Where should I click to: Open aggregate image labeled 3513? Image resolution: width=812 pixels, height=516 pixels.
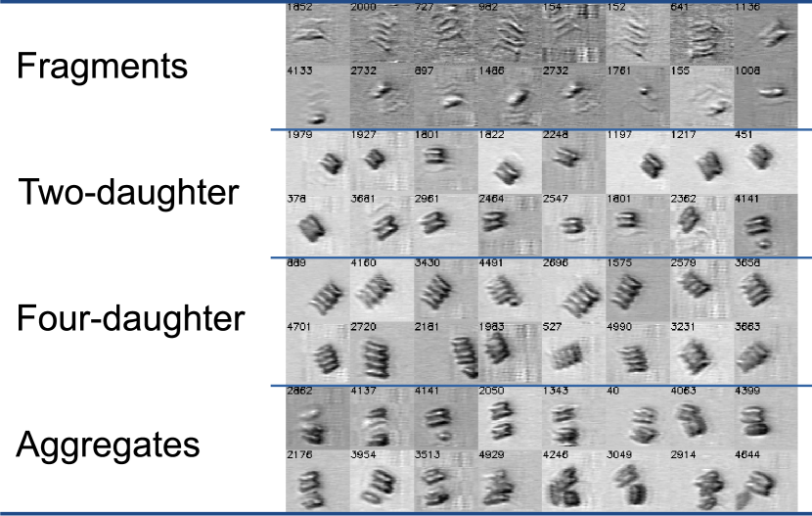(x=446, y=481)
